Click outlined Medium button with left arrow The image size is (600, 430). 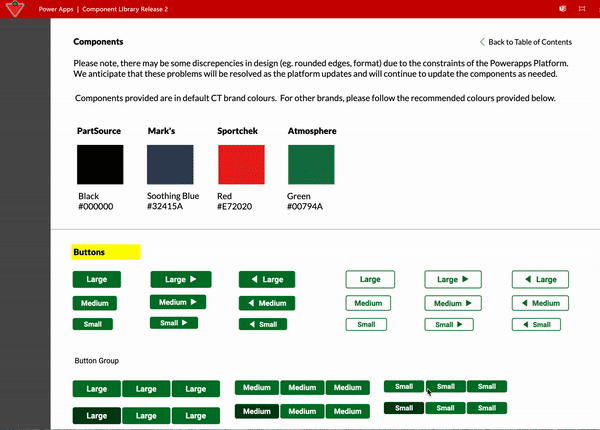(x=540, y=303)
